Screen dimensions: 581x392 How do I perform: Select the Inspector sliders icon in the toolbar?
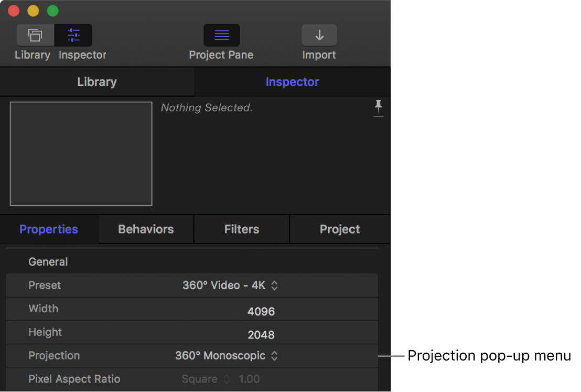click(x=73, y=35)
